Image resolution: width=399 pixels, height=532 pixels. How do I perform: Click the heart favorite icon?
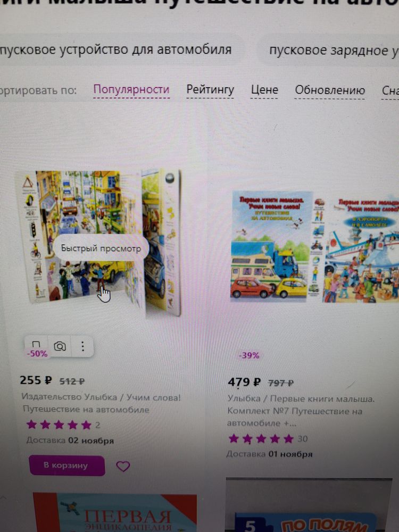point(123,466)
